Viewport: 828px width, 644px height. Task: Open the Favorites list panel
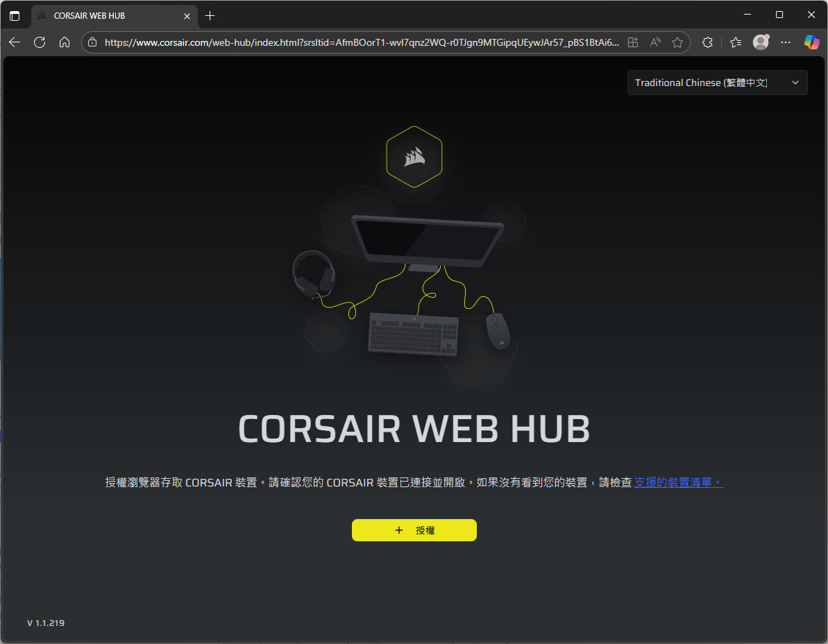pos(736,42)
